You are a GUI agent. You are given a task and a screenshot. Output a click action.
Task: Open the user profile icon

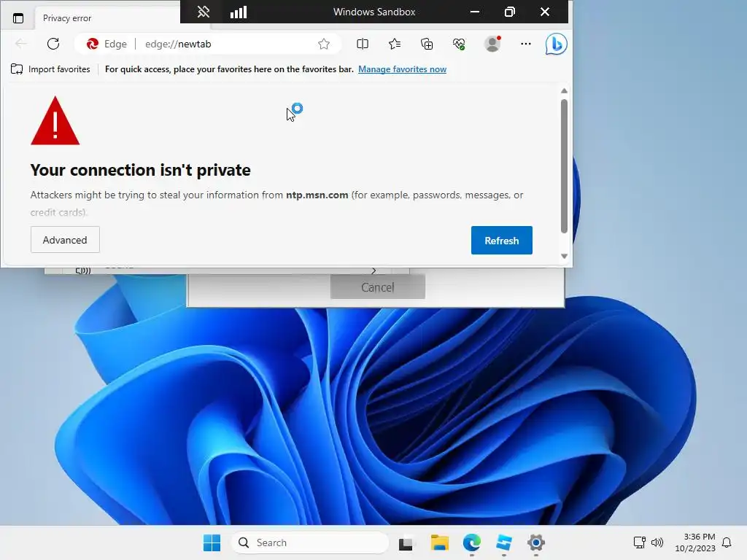tap(492, 44)
